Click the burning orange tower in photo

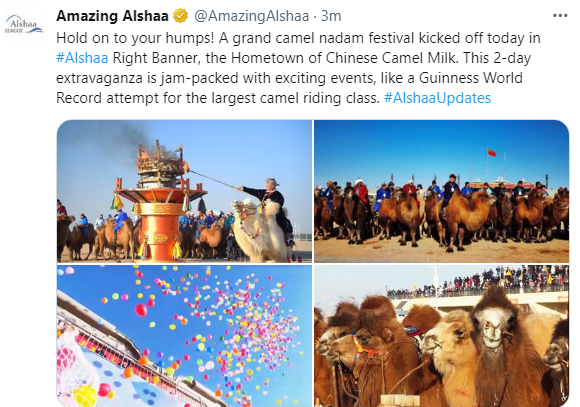click(x=160, y=201)
